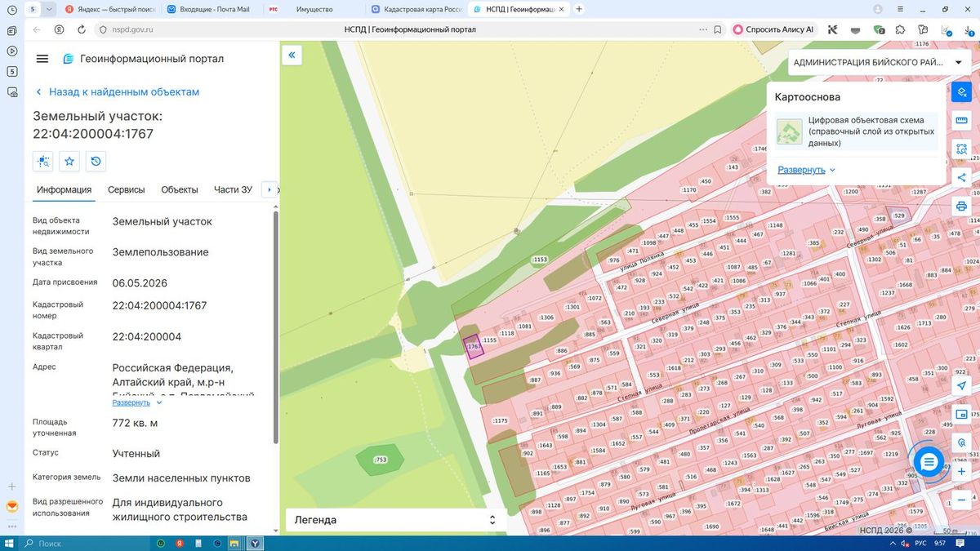Expand the full address with Развернуть
980x551 pixels.
(137, 402)
